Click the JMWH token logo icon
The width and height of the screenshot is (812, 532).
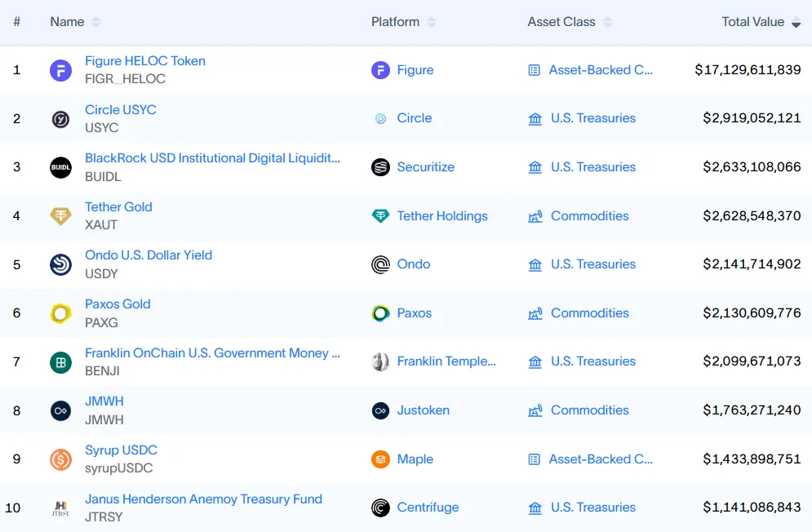[60, 410]
